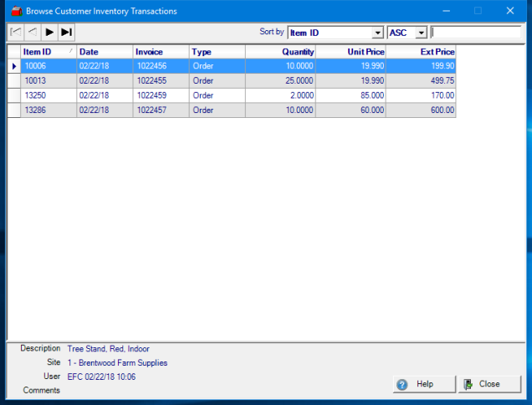The image size is (532, 405).
Task: Go to the first record
Action: coord(15,32)
